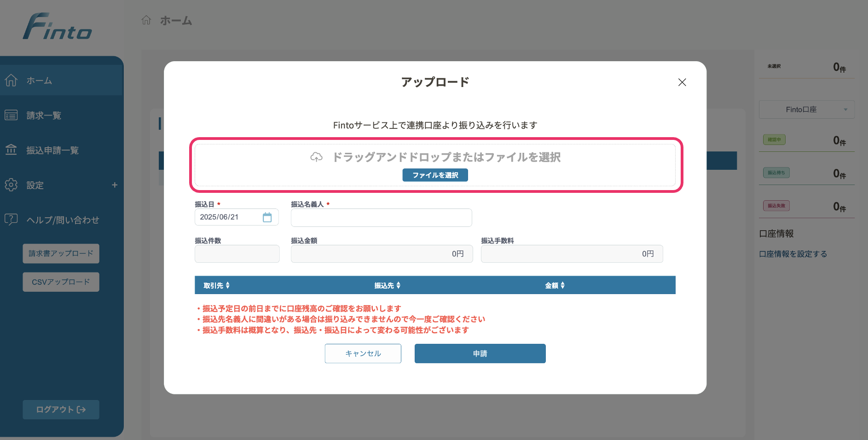
Task: Sort by 振込先 column arrows
Action: point(399,285)
